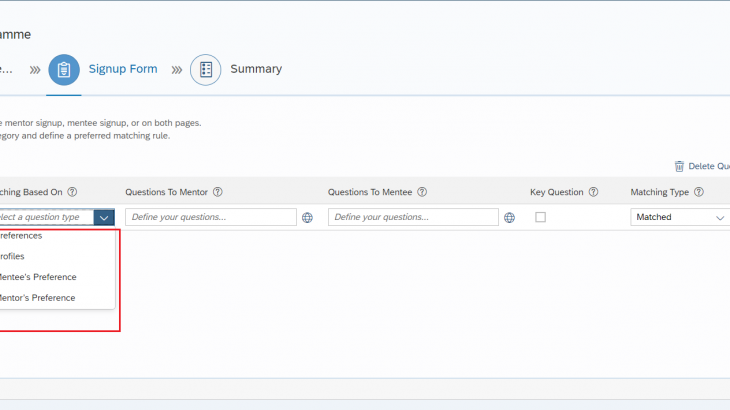
Task: Click help icon beside Matching Type
Action: point(698,192)
